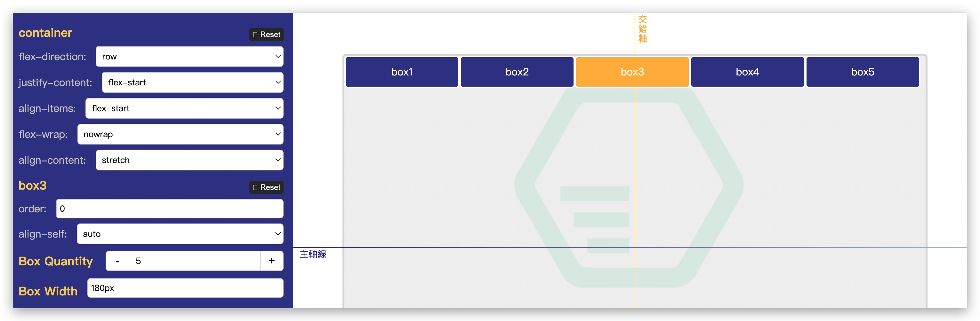Image resolution: width=980 pixels, height=321 pixels.
Task: Increase box quantity with plus button
Action: tap(271, 261)
